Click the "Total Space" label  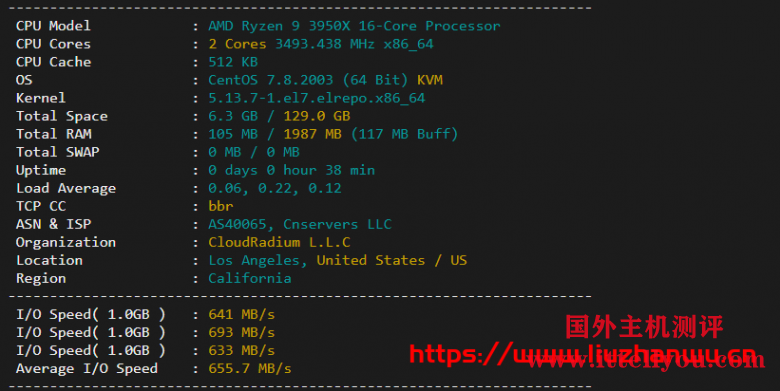pos(62,116)
